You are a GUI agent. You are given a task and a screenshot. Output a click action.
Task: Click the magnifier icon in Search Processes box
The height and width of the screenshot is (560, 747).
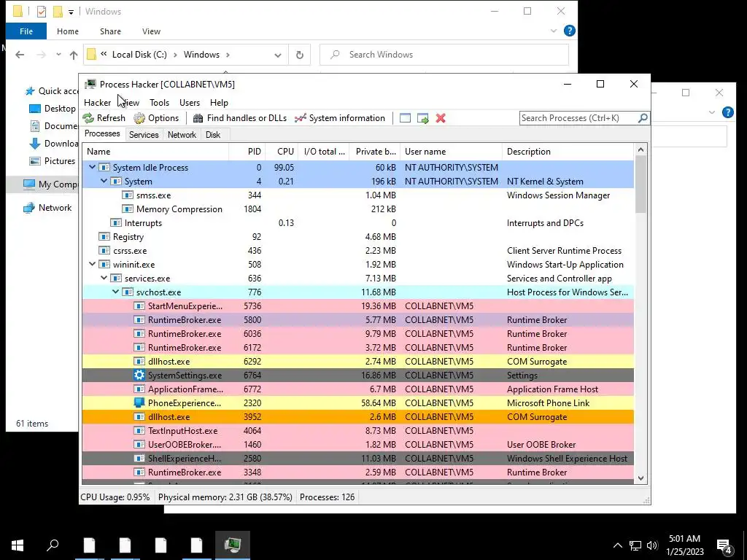point(642,117)
